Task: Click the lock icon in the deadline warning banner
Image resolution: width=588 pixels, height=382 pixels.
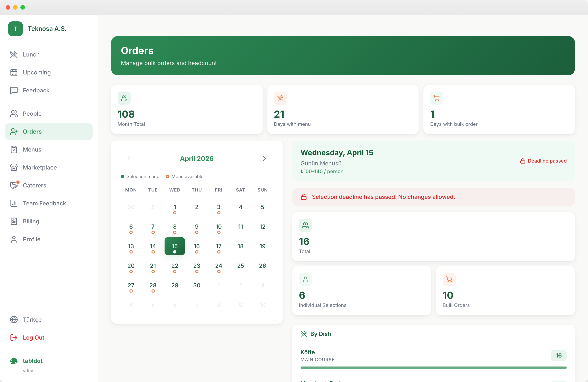Action: pos(304,197)
